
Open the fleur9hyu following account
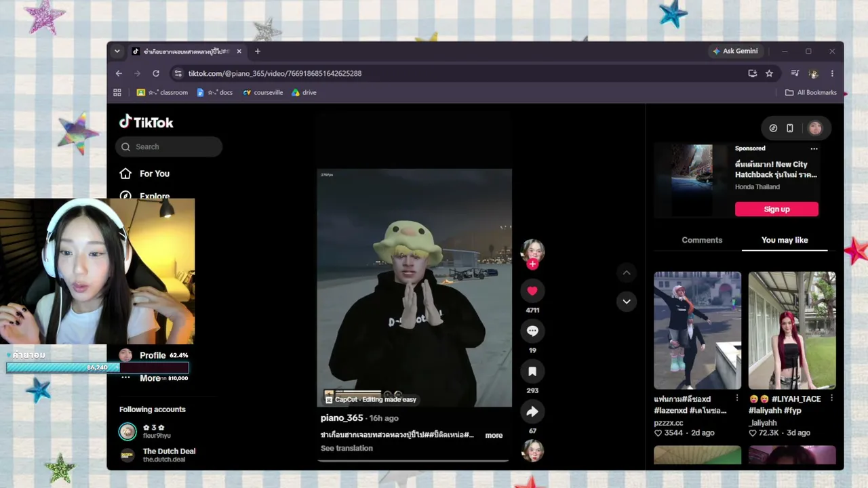[x=145, y=432]
